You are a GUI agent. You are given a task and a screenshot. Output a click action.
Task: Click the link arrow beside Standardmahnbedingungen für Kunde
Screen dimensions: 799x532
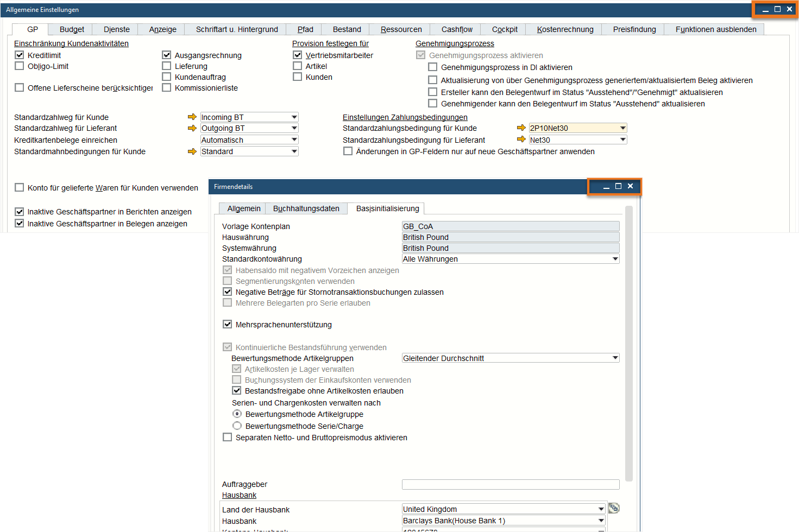192,151
